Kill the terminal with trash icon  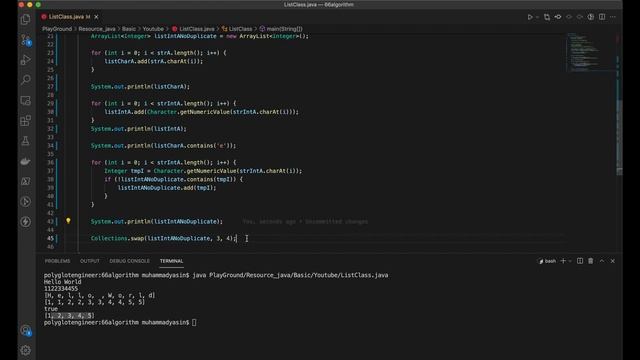click(x=591, y=261)
